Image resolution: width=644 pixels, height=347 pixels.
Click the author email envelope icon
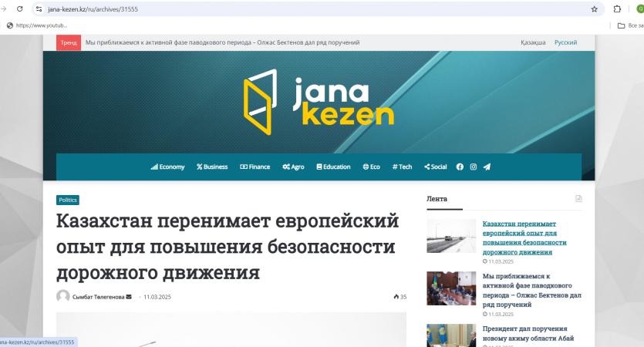(129, 296)
